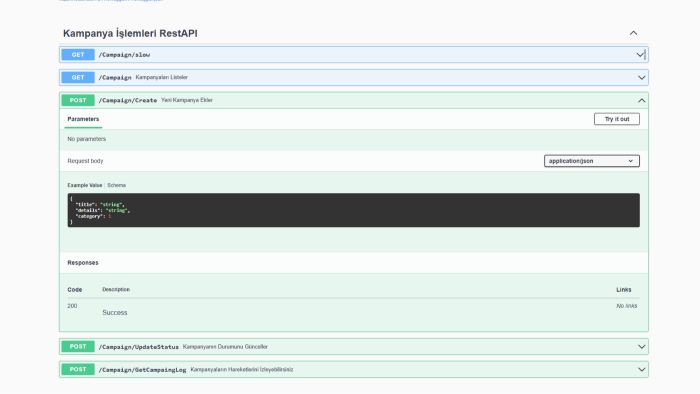Click the /Campaign/slow path text

(124, 55)
